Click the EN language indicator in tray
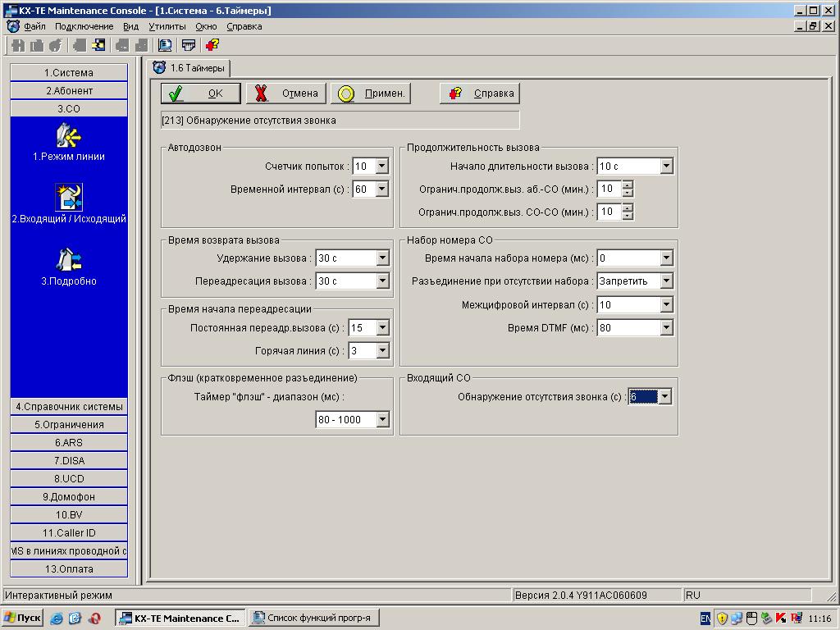The width and height of the screenshot is (840, 630). [x=705, y=619]
